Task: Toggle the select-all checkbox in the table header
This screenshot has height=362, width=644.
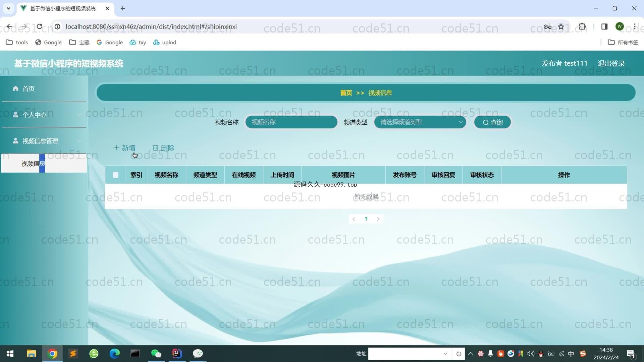Action: [115, 175]
